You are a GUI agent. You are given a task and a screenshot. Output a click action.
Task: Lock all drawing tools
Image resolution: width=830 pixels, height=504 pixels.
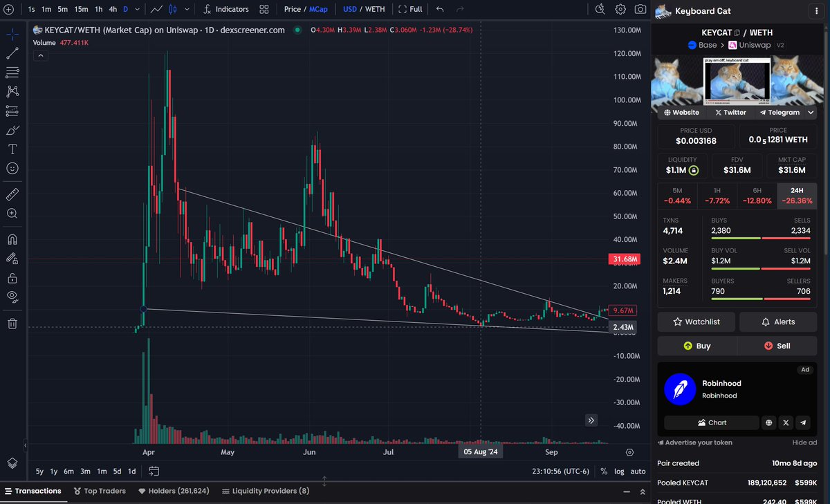tap(12, 278)
